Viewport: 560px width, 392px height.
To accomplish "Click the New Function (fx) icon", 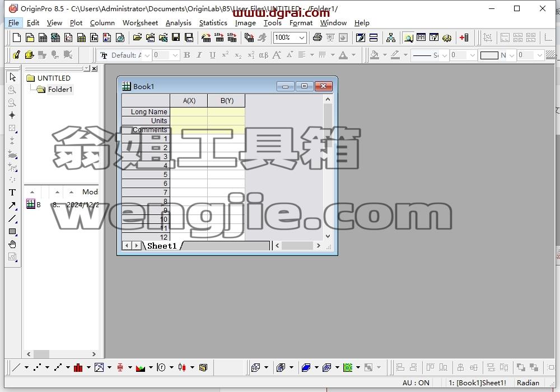I will point(94,38).
